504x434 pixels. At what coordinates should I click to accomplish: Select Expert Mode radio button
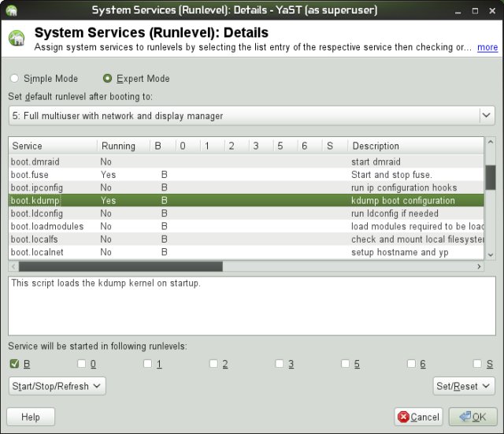click(x=108, y=79)
